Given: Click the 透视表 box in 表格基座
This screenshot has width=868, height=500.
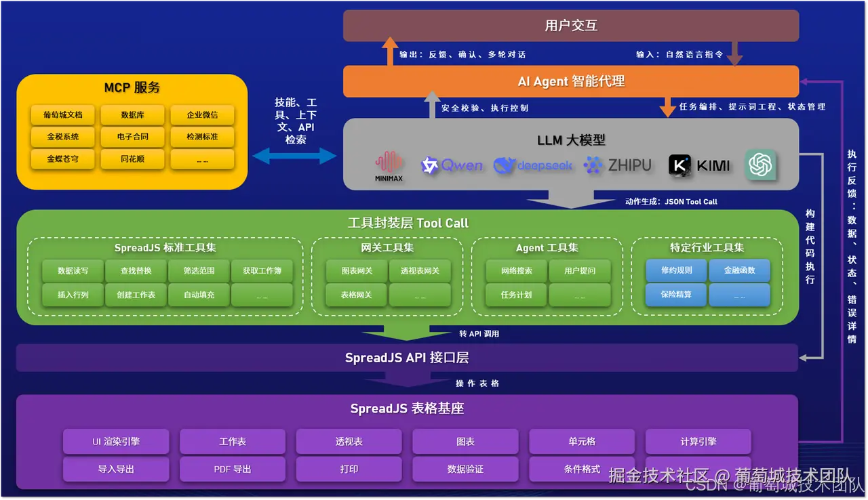Looking at the screenshot, I should (349, 441).
